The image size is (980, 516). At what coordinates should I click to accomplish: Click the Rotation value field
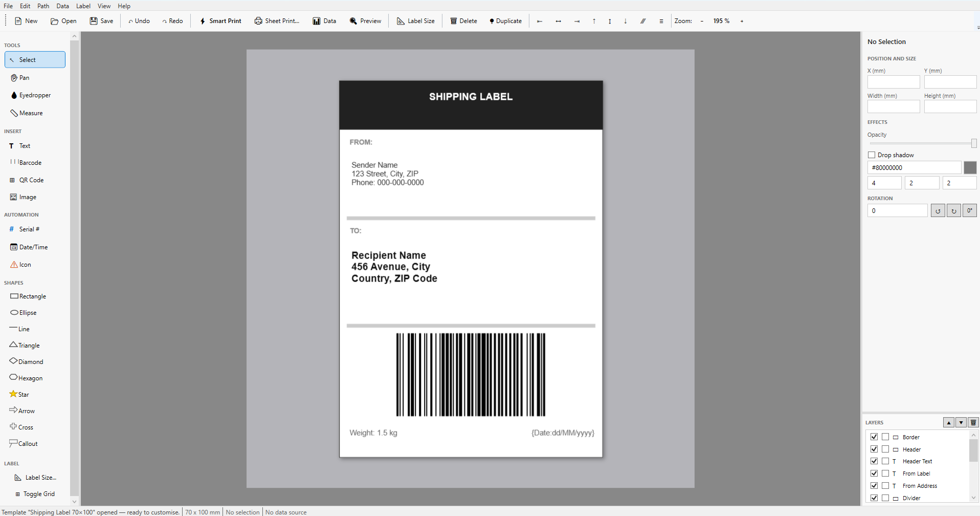(x=897, y=210)
